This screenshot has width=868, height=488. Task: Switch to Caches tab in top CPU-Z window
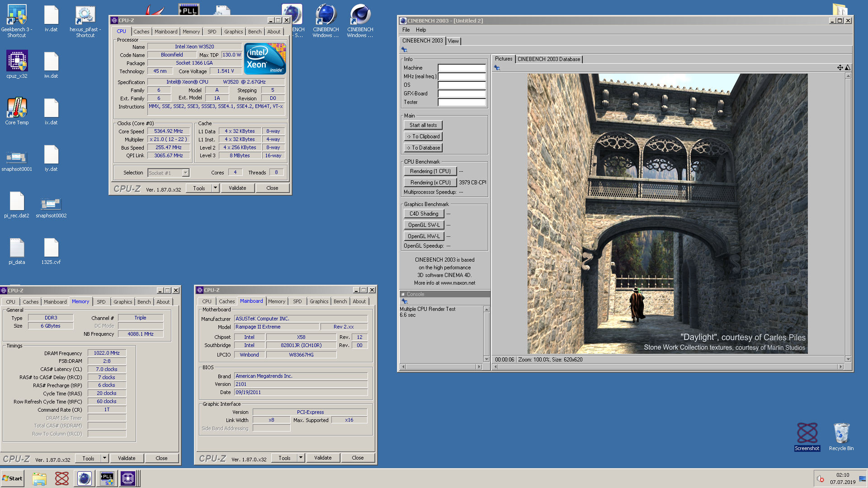coord(141,32)
